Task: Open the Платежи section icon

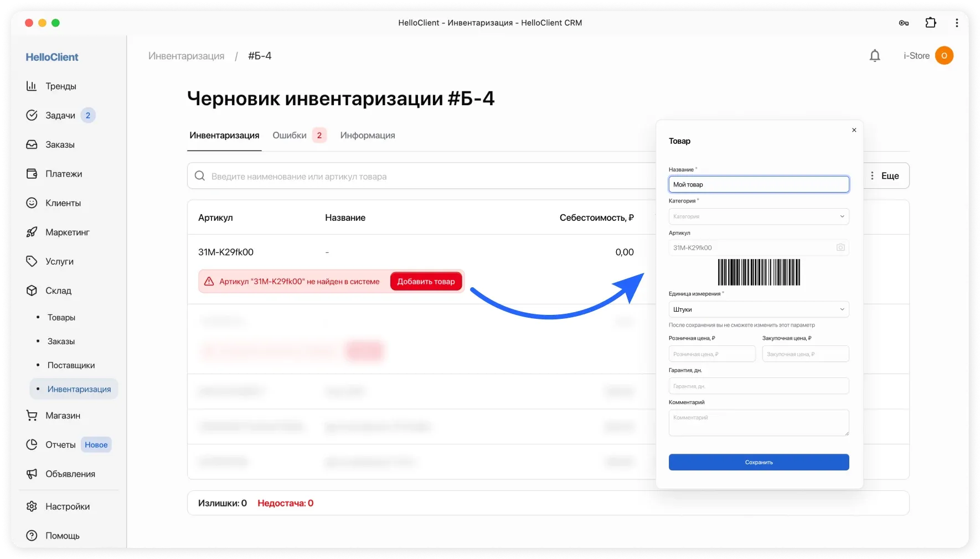Action: (x=33, y=173)
